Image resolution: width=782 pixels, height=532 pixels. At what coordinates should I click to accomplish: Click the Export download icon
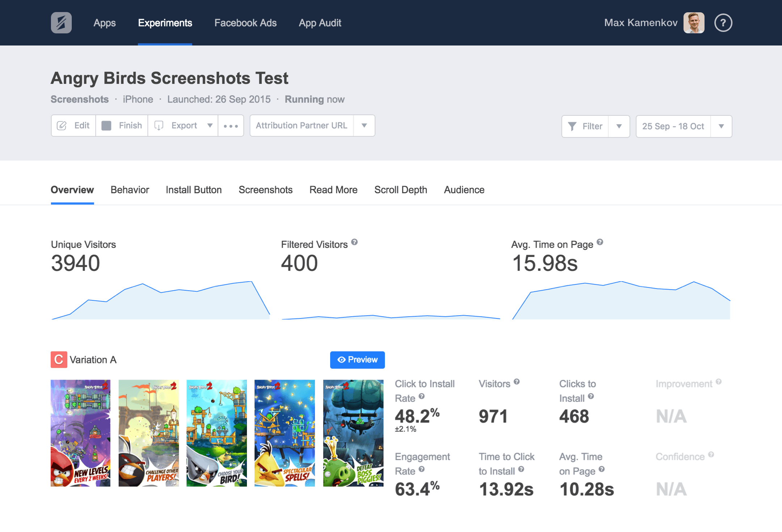[159, 126]
